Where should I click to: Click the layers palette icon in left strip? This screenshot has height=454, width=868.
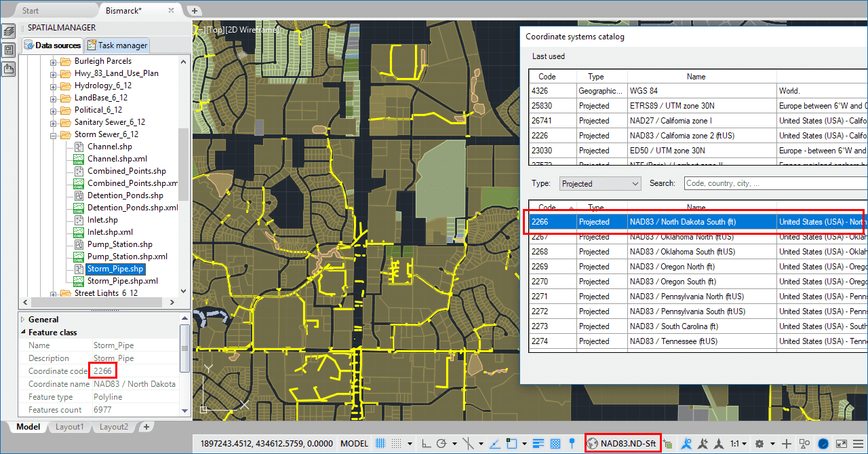[x=8, y=31]
